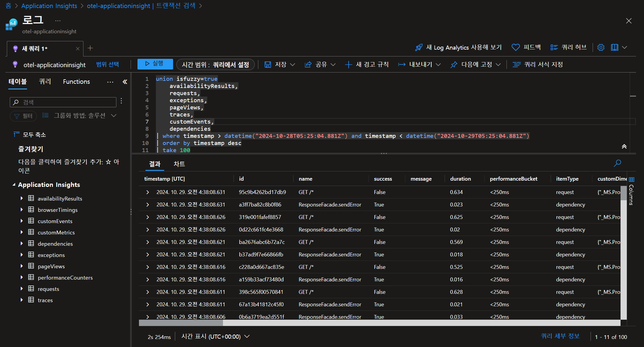Collapse the query editor with double up-arrow
644x347 pixels.
click(x=624, y=146)
